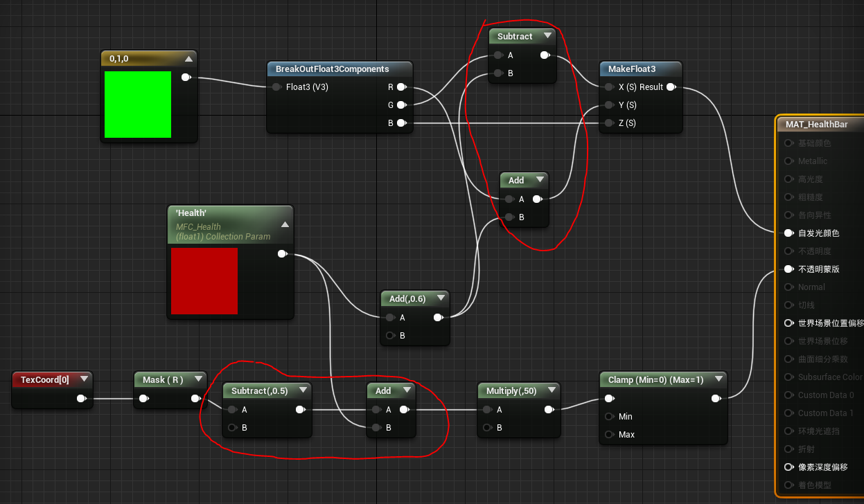Click the TexCoord[0] output pin
Viewport: 864px width, 504px height.
point(81,399)
